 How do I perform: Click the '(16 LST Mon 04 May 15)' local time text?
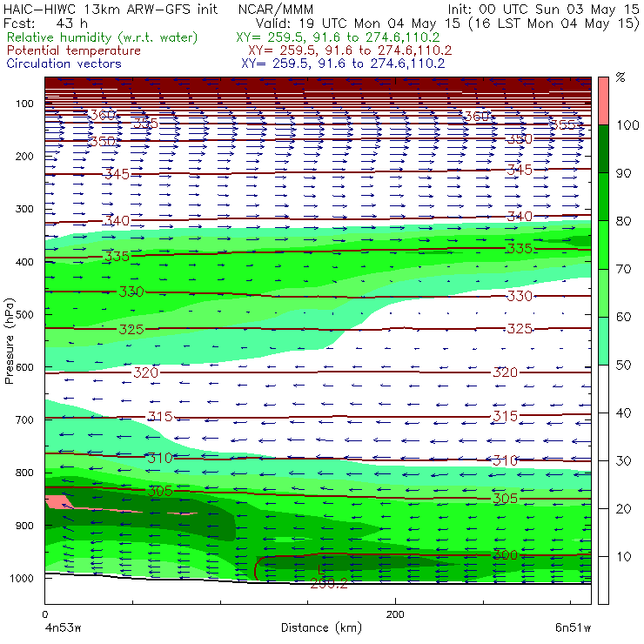pyautogui.click(x=554, y=23)
